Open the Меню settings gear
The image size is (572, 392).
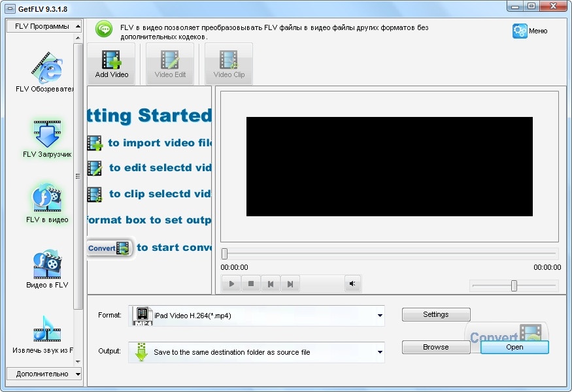click(x=530, y=31)
